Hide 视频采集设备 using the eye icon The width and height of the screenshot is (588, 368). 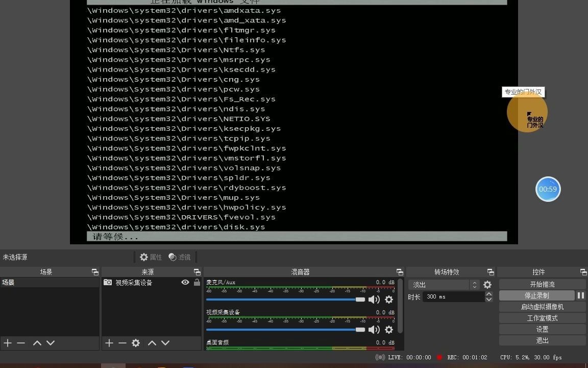tap(185, 282)
